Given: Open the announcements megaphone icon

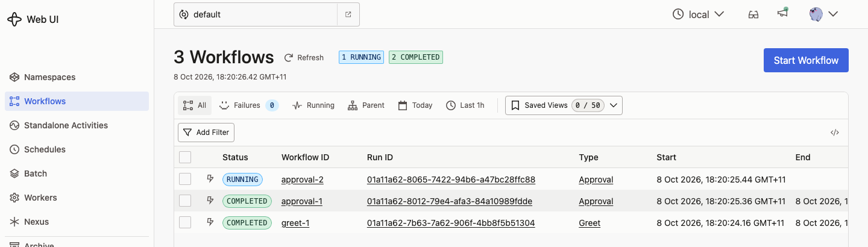Looking at the screenshot, I should pos(782,13).
